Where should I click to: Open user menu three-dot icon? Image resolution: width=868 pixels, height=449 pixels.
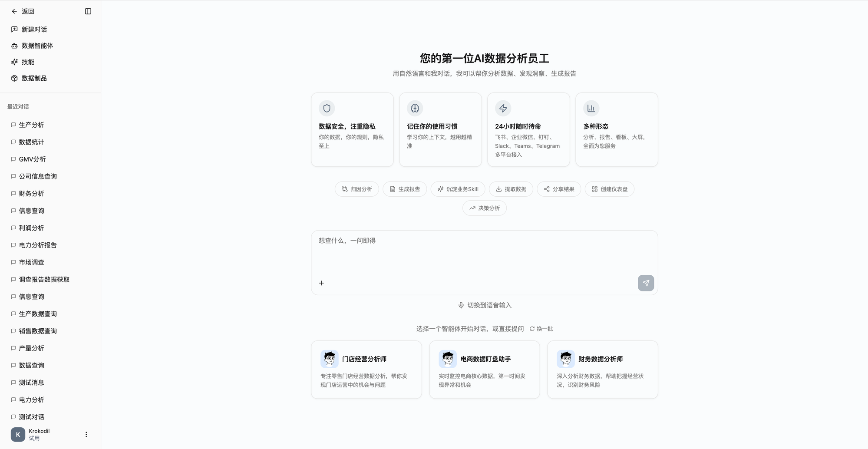coord(86,435)
